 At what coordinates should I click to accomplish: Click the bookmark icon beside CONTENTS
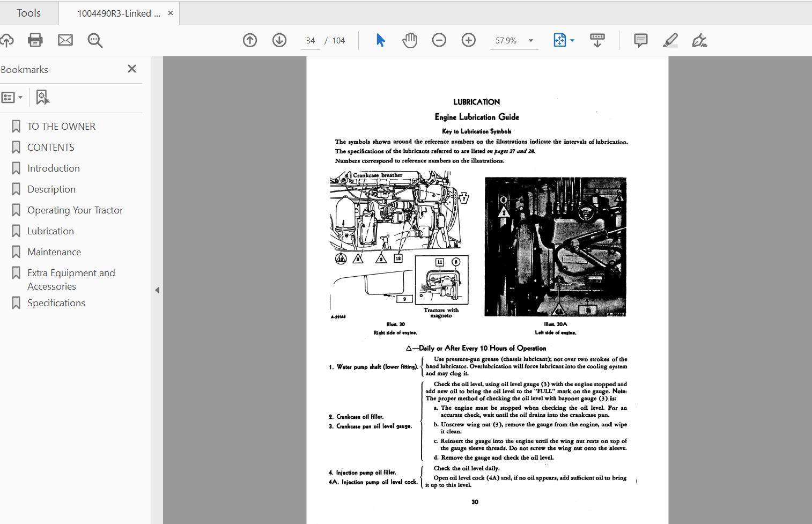click(16, 147)
